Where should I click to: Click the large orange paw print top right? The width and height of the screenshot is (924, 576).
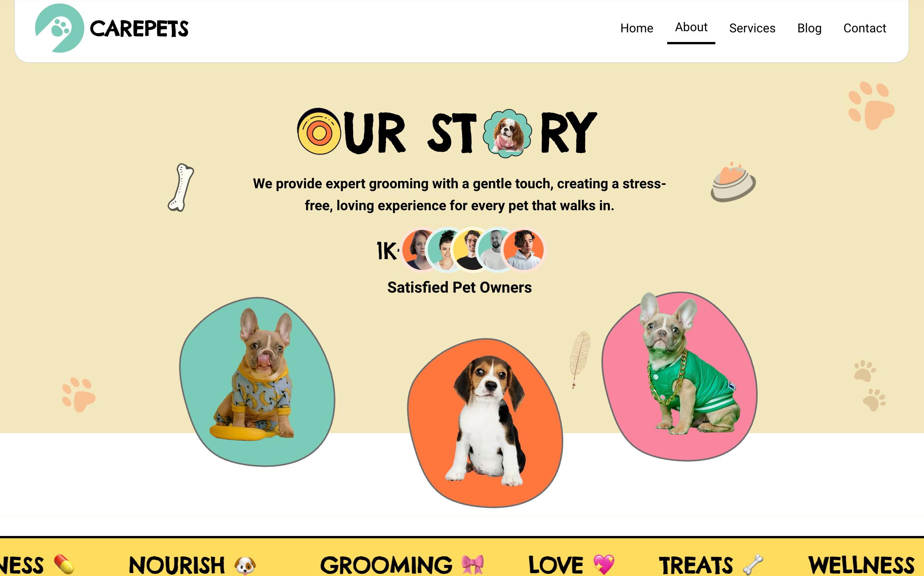click(871, 105)
